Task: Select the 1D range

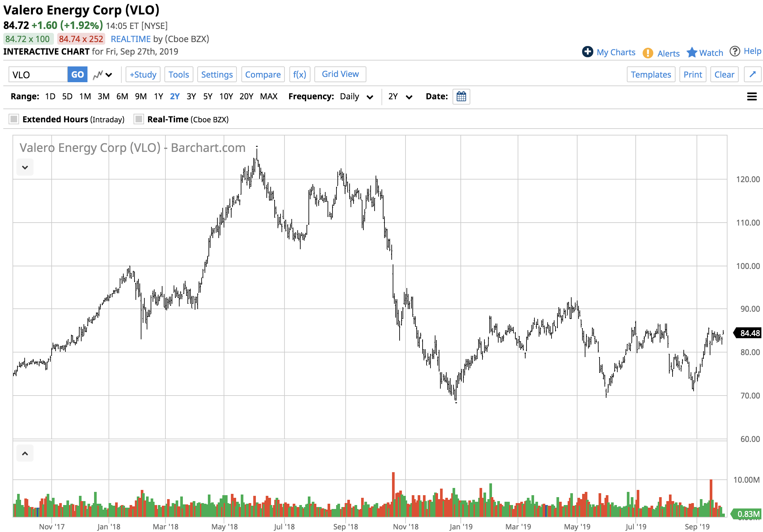Action: 50,96
